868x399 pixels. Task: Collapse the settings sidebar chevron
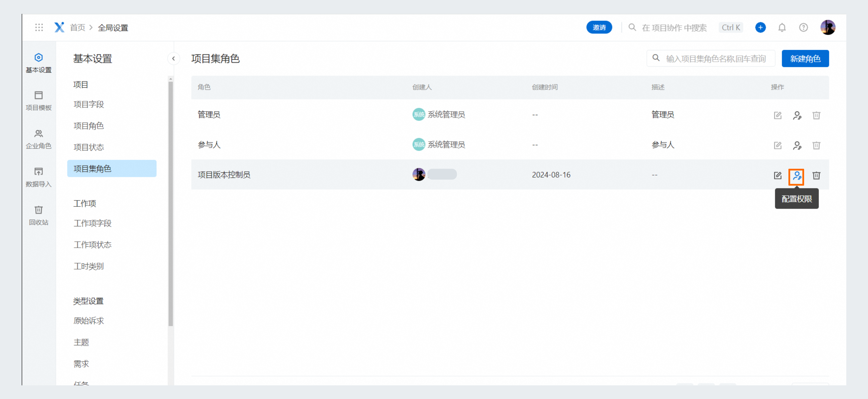click(x=174, y=59)
